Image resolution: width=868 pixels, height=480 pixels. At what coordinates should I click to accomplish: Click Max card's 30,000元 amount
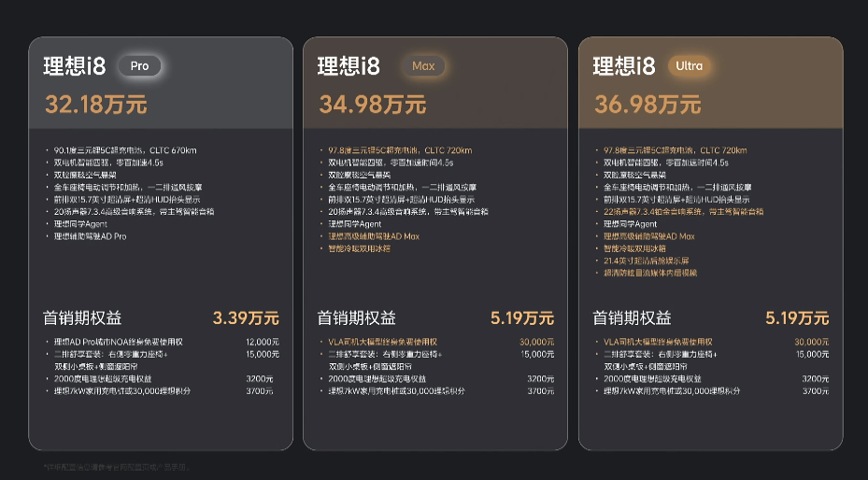[536, 342]
